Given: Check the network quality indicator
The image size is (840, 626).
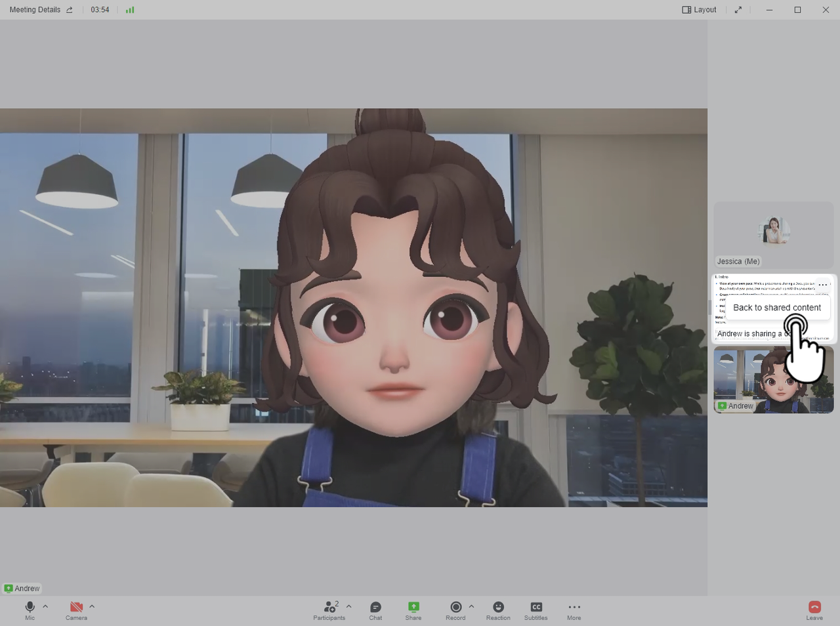Looking at the screenshot, I should click(129, 9).
